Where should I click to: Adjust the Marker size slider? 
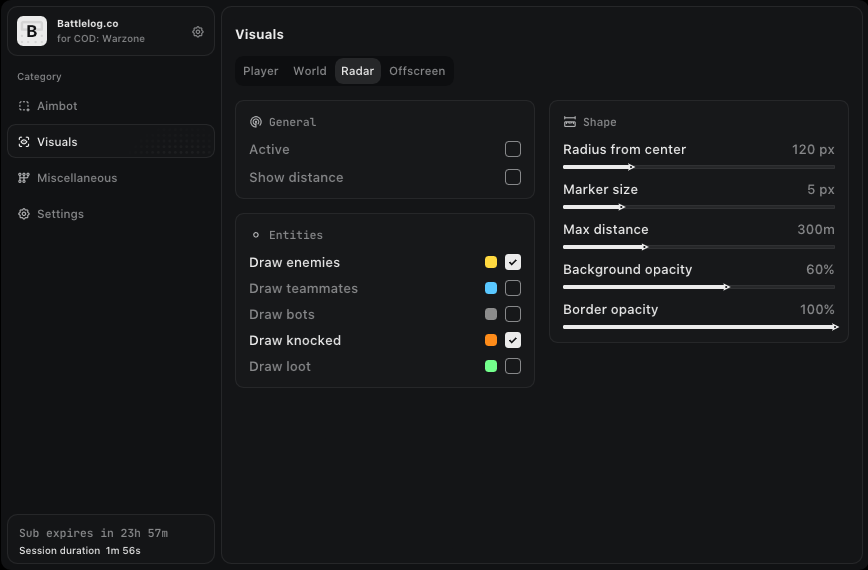click(x=699, y=207)
